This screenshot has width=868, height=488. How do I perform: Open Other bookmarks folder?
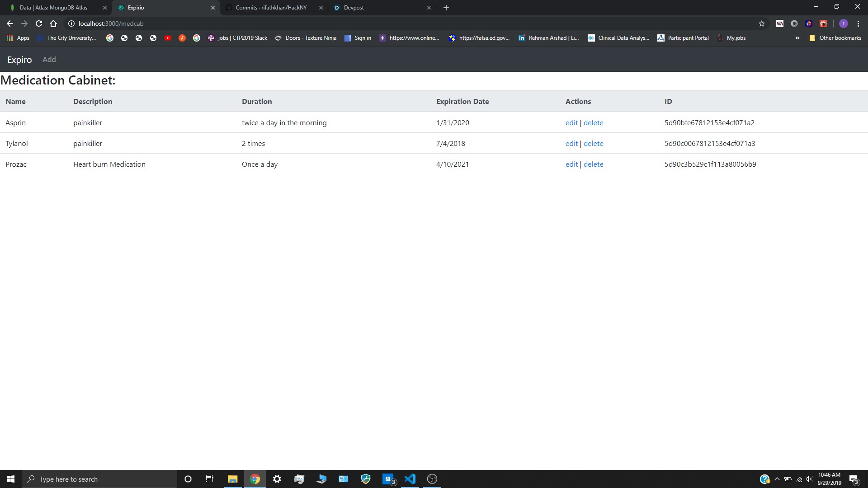pyautogui.click(x=835, y=38)
